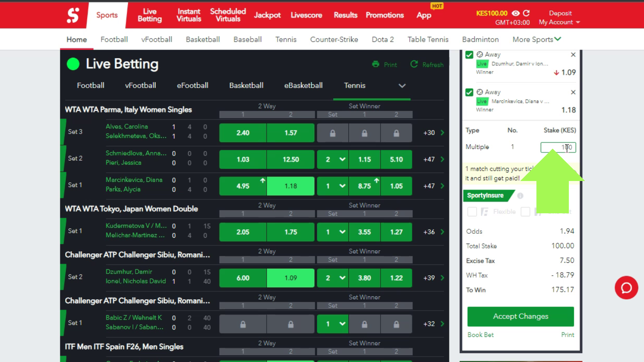Remove Marcinkevica selection from betslip
This screenshot has height=362, width=644.
[x=573, y=92]
